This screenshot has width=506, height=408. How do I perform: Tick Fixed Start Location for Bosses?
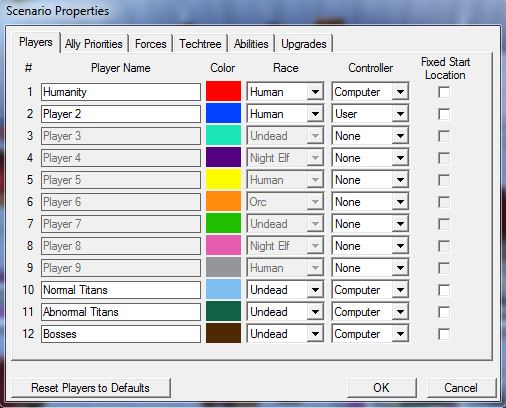click(x=444, y=334)
